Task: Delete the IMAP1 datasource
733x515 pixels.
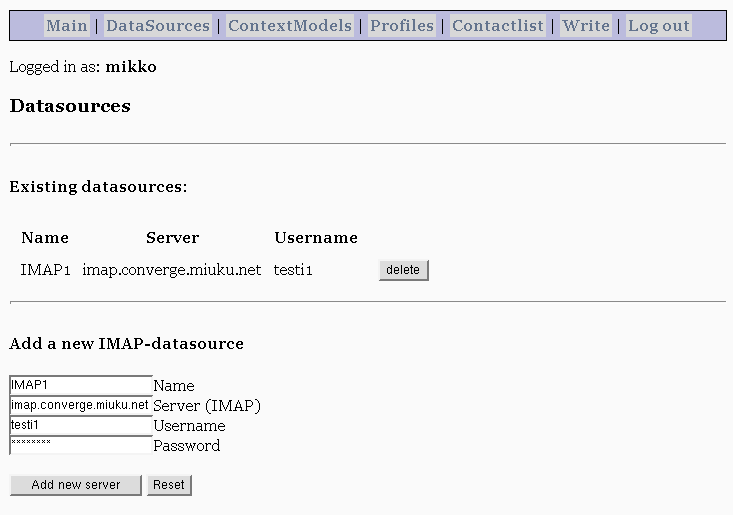Action: [403, 270]
